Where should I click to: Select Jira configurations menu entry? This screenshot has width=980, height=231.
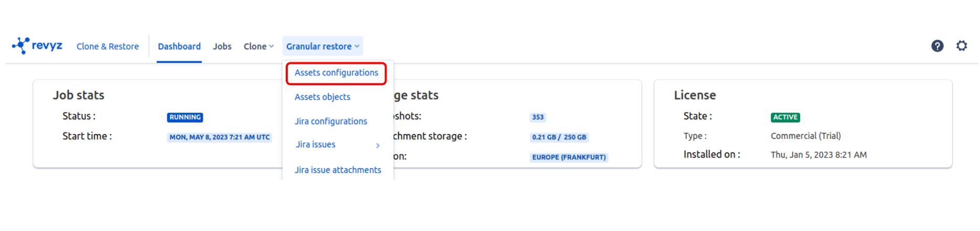[x=331, y=121]
